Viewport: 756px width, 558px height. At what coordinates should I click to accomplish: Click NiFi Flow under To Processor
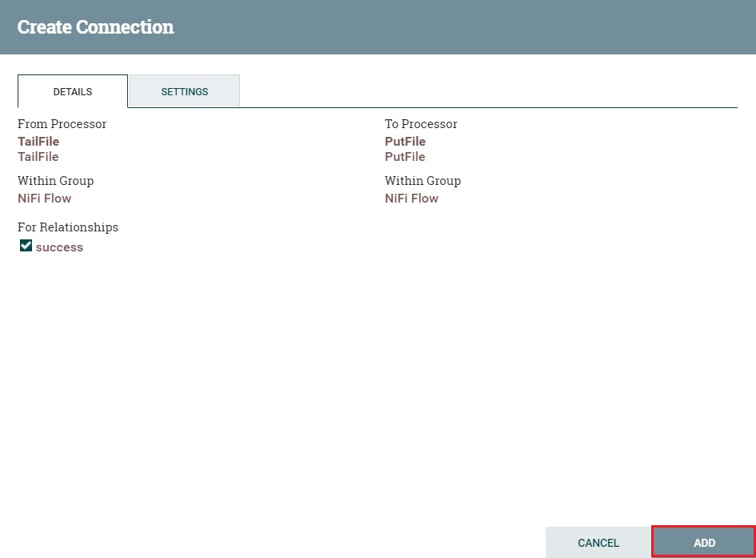pos(411,199)
